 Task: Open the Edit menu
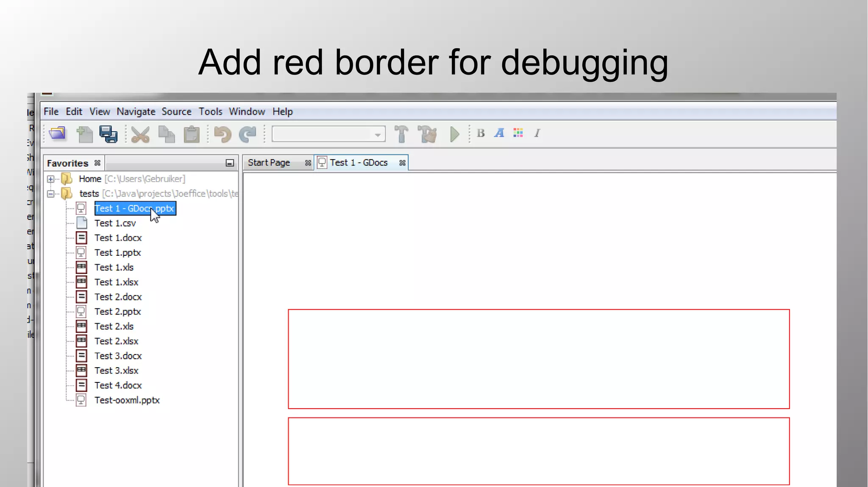pos(74,111)
